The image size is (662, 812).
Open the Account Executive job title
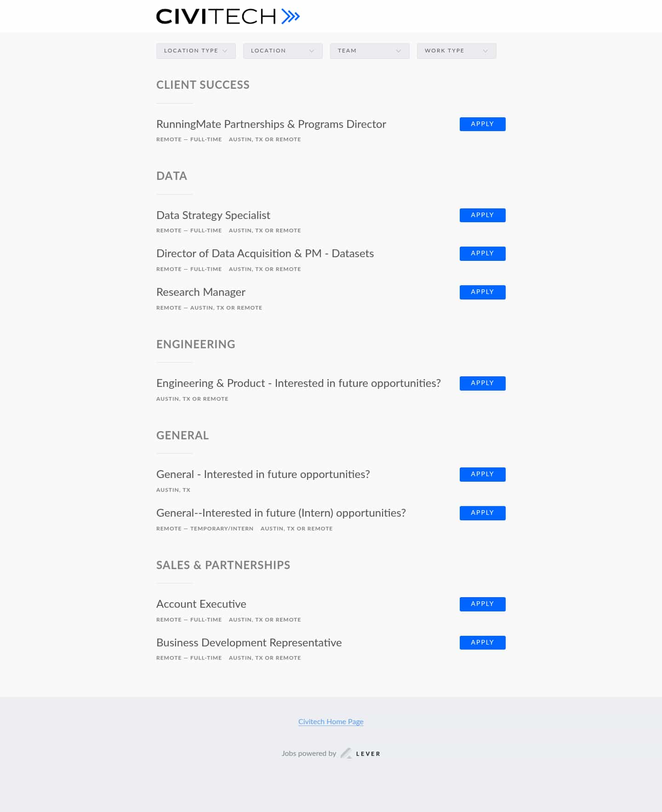201,604
